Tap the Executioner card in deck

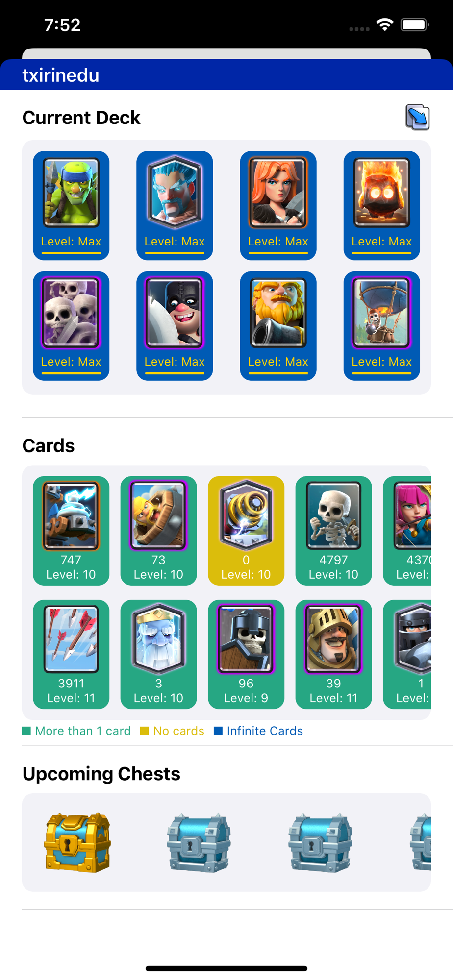coord(175,326)
